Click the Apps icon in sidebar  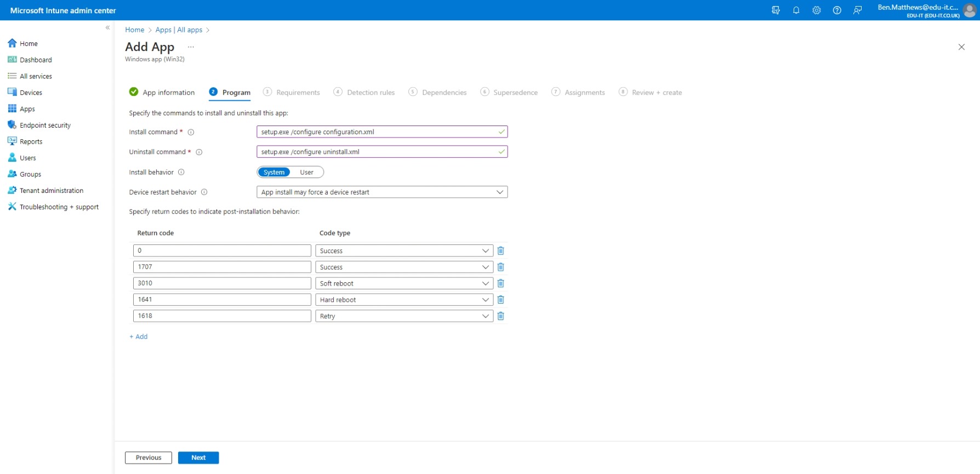pos(12,108)
